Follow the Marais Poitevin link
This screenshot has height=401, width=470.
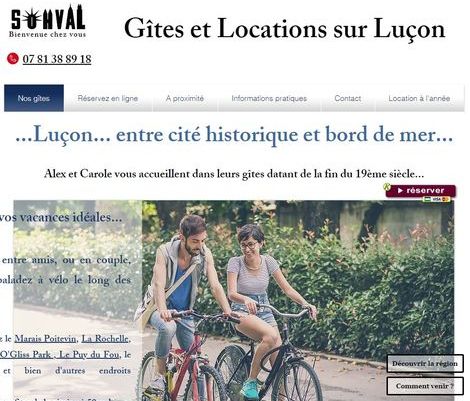click(45, 339)
